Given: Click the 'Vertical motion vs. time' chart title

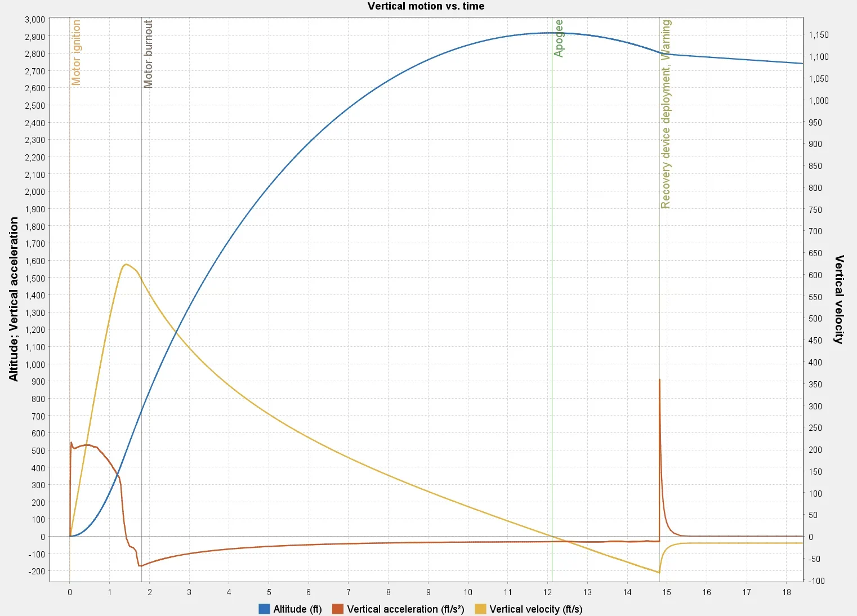Looking at the screenshot, I should (x=426, y=6).
